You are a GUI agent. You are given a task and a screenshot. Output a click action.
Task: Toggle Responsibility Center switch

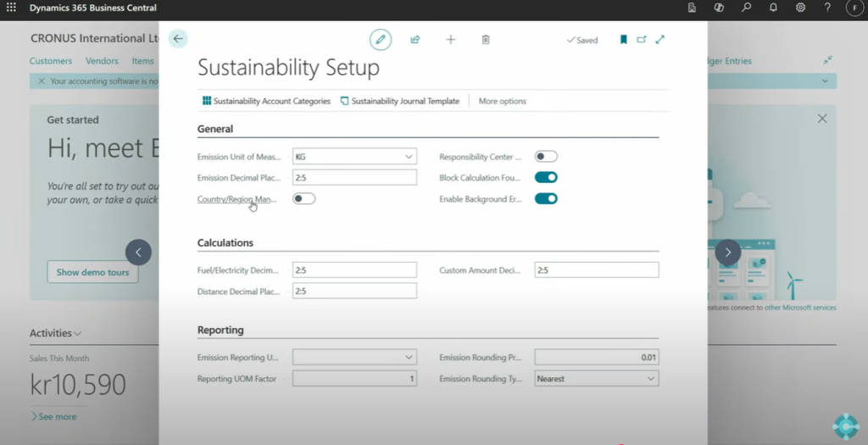pos(546,157)
